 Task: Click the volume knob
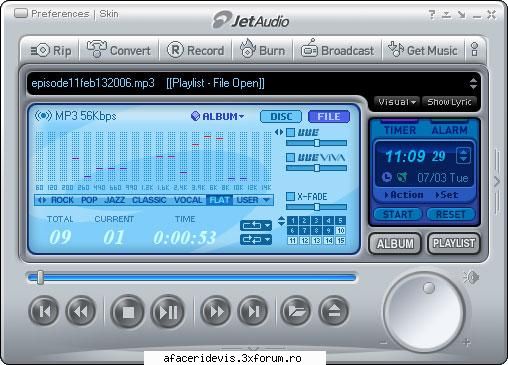(x=424, y=312)
